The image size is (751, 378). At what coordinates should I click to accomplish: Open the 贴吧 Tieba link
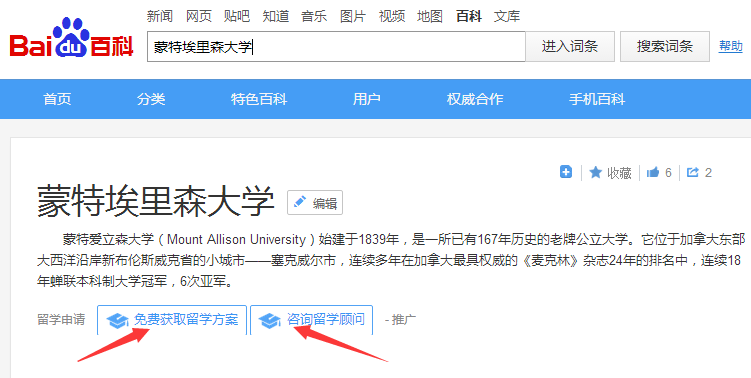coord(237,16)
